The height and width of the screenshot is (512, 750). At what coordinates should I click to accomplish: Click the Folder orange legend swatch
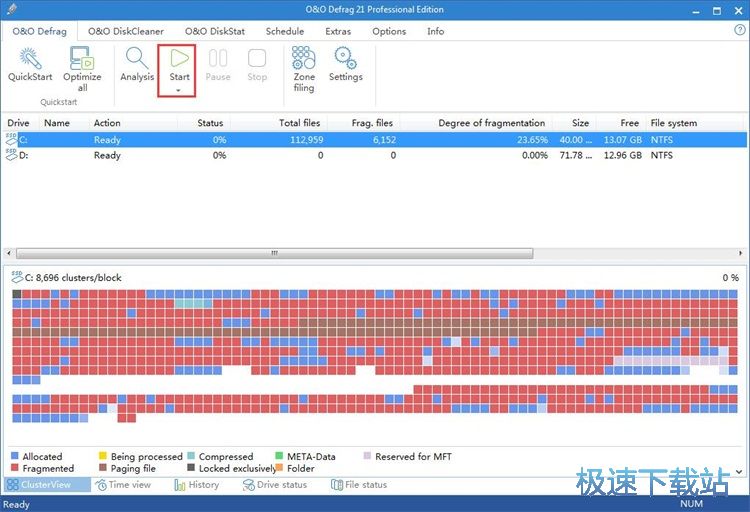(279, 467)
